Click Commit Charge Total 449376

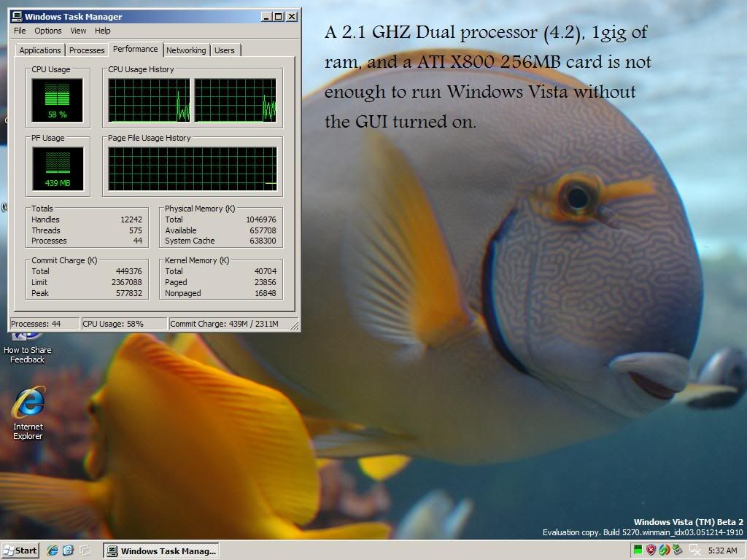coord(128,271)
